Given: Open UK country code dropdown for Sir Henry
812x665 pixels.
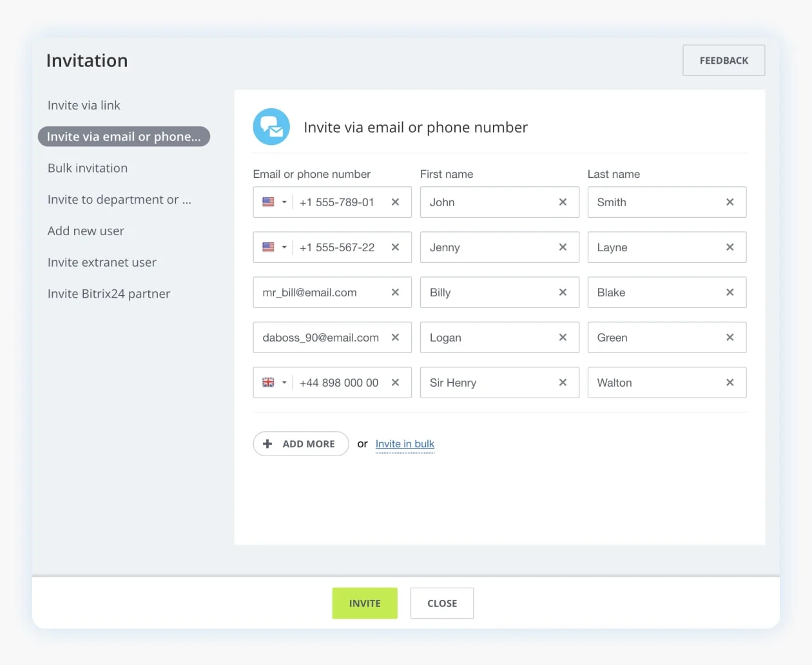Looking at the screenshot, I should (275, 383).
